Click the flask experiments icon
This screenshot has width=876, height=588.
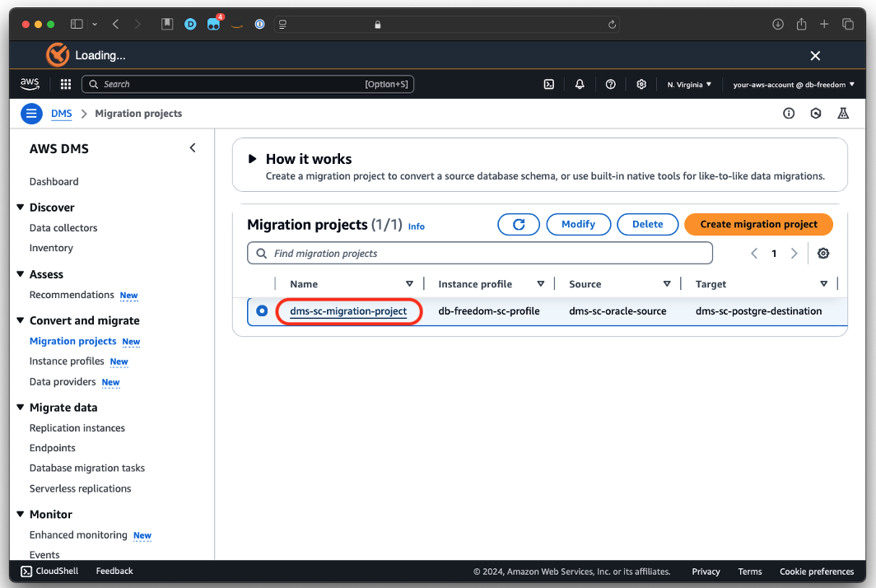[843, 114]
